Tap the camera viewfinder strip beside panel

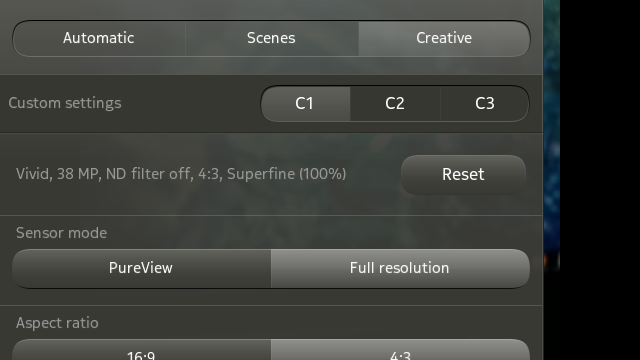551,135
